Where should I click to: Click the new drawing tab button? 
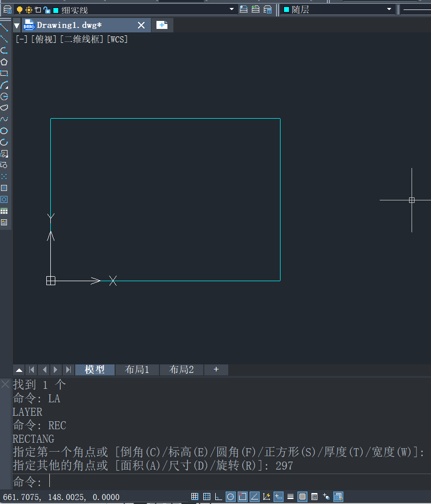coord(162,25)
